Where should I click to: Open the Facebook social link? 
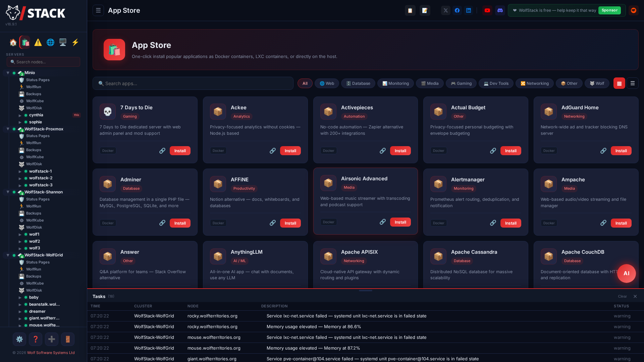[x=457, y=10]
